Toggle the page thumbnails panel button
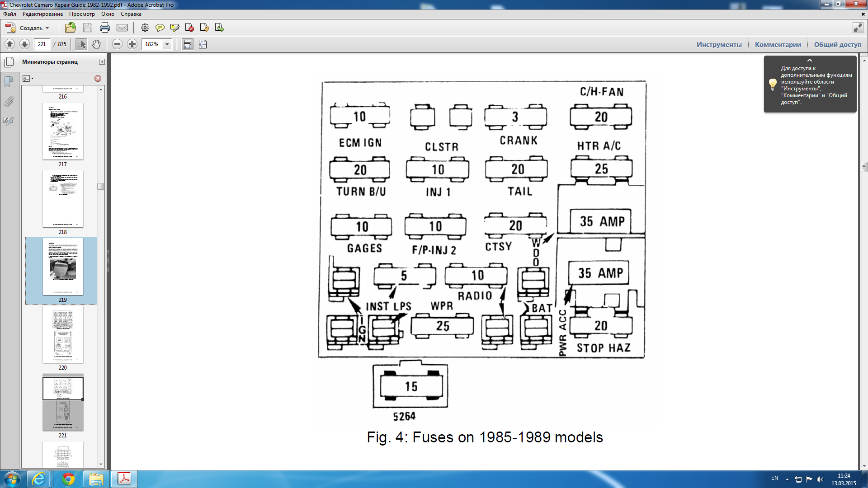The height and width of the screenshot is (488, 868). tap(9, 62)
